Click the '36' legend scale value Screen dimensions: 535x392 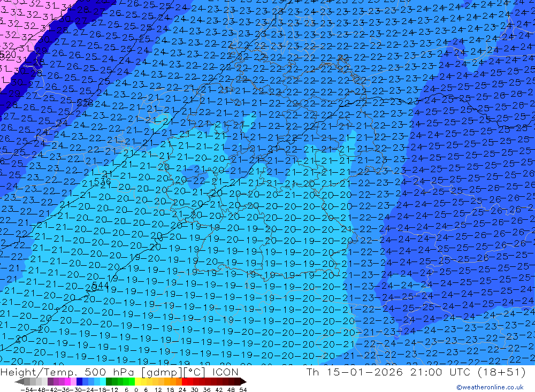click(x=207, y=390)
